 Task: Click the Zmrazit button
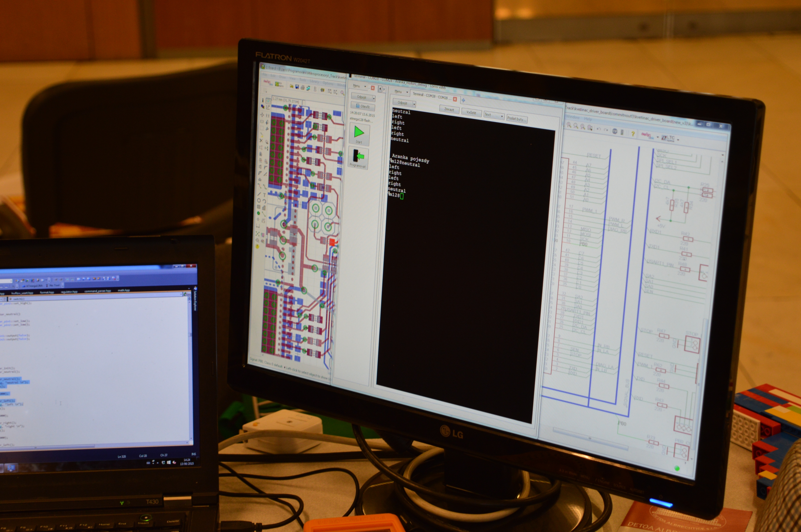[449, 109]
